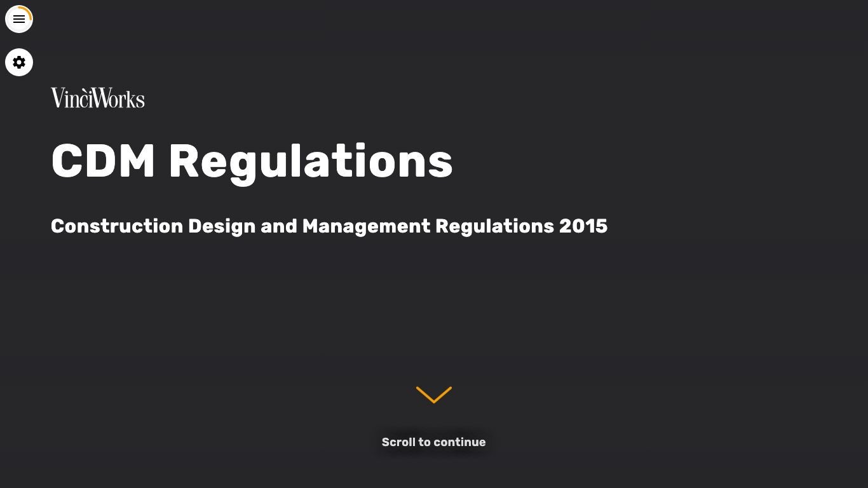Image resolution: width=868 pixels, height=488 pixels.
Task: Click the orange down chevron arrow
Action: [434, 395]
